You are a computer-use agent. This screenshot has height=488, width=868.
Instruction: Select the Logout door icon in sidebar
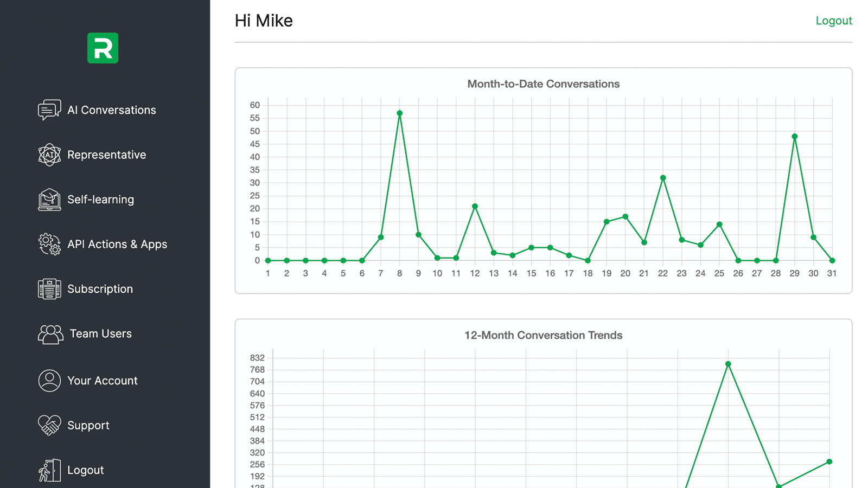pyautogui.click(x=49, y=470)
